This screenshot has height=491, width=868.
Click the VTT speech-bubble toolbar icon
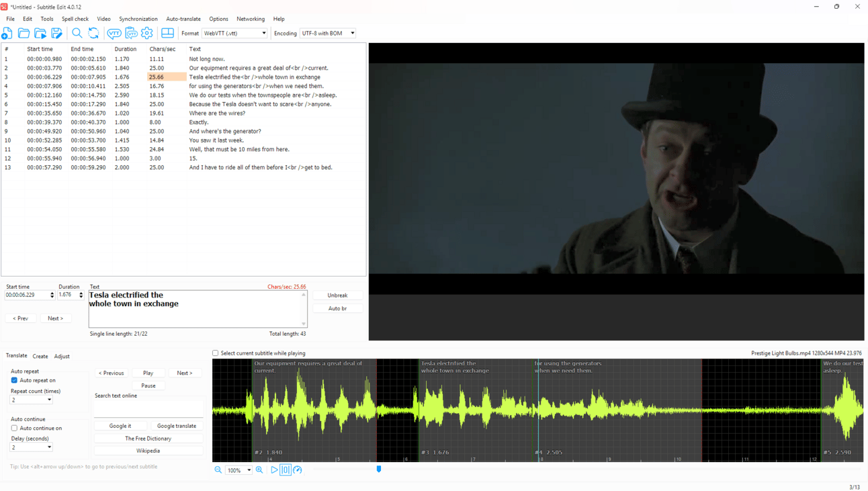(x=114, y=33)
